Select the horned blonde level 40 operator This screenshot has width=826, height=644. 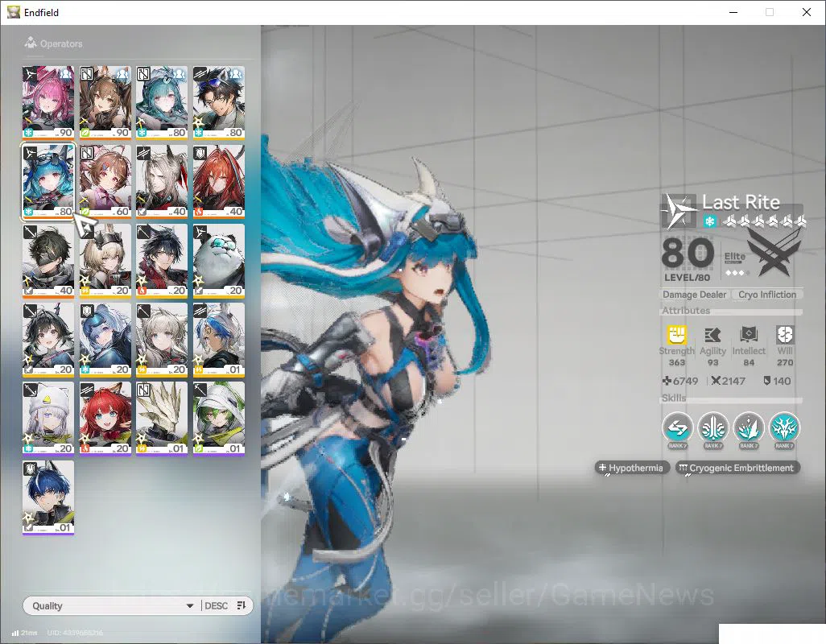click(x=162, y=182)
